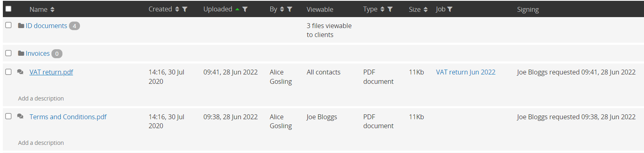This screenshot has width=644, height=153.
Task: Add a description to VAT return.pdf
Action: (x=41, y=98)
